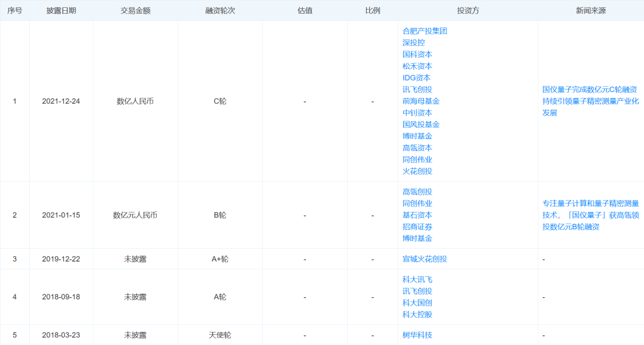Open the 高瓴创投 investor link
Screen dimensions: 644x345
tap(417, 192)
